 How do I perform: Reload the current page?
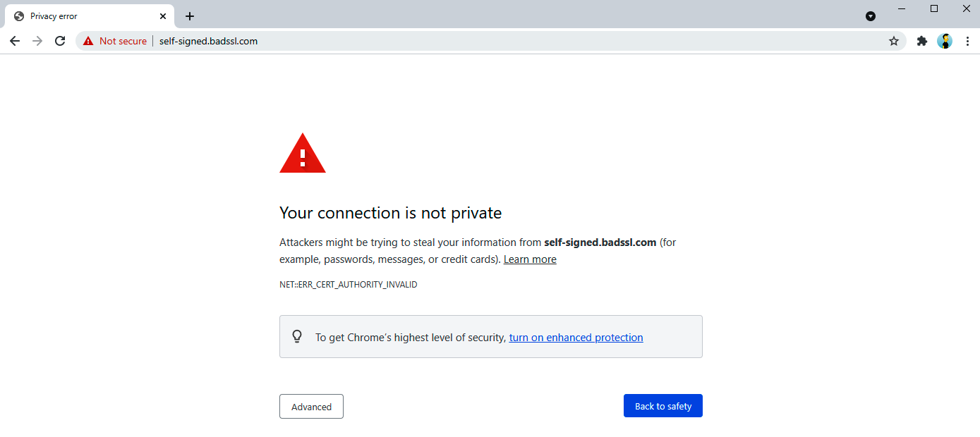[60, 41]
